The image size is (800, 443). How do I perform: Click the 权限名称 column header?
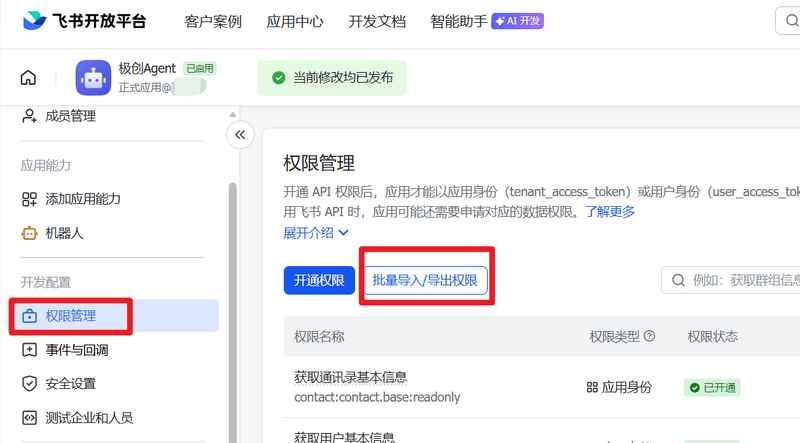[319, 336]
